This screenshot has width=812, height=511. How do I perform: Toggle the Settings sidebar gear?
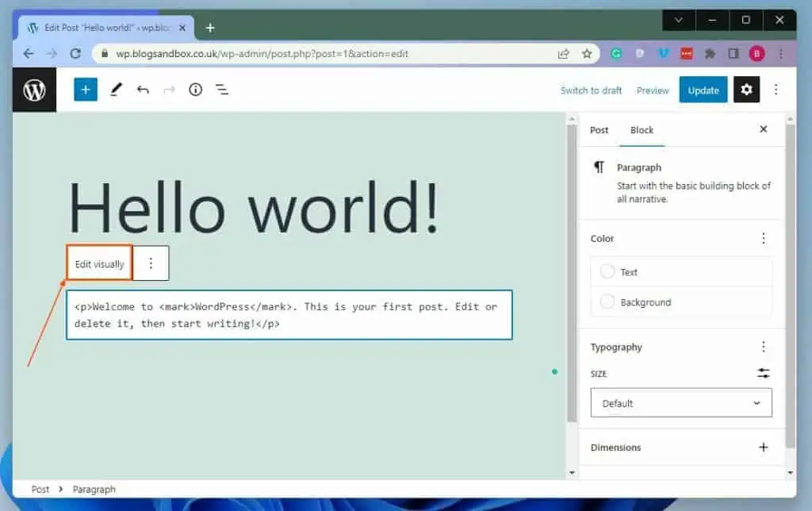pos(745,90)
